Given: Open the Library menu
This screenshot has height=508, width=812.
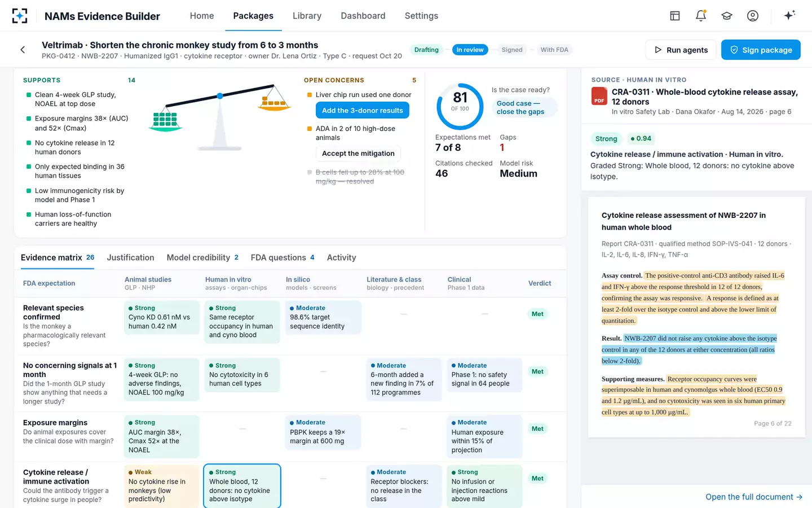Looking at the screenshot, I should tap(307, 16).
